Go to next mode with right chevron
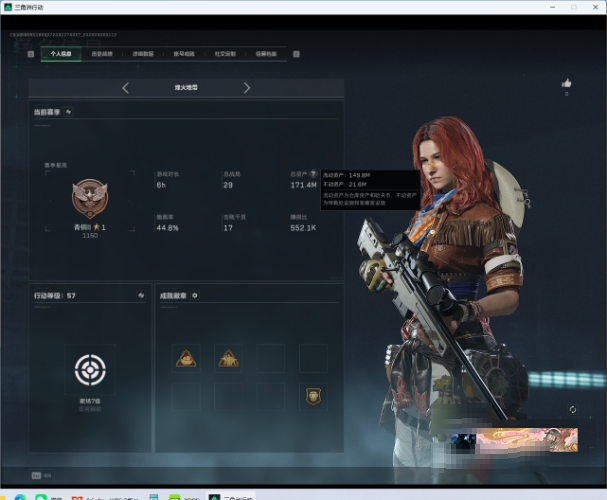The width and height of the screenshot is (607, 500). 247,88
